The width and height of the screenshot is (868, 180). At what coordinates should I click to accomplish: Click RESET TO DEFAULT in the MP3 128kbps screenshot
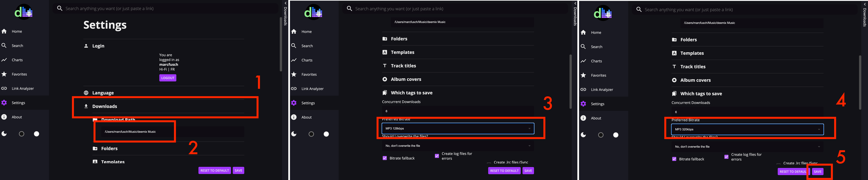[x=504, y=171]
